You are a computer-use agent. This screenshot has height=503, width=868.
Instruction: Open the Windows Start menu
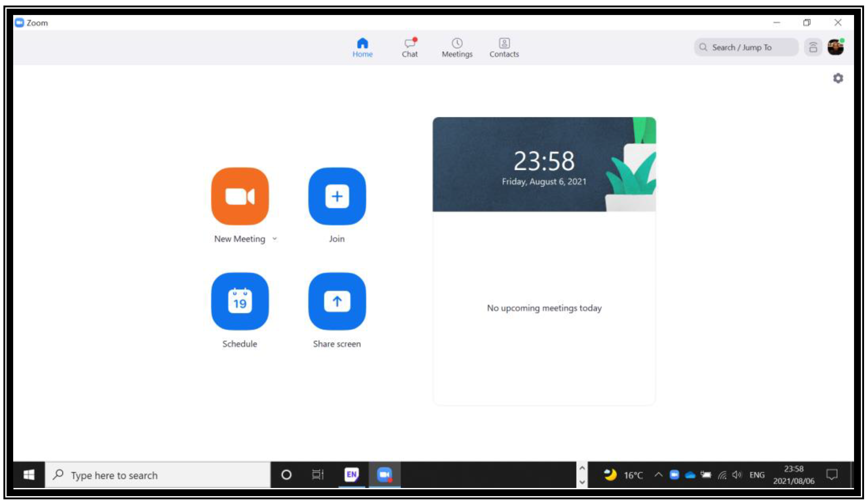click(29, 475)
